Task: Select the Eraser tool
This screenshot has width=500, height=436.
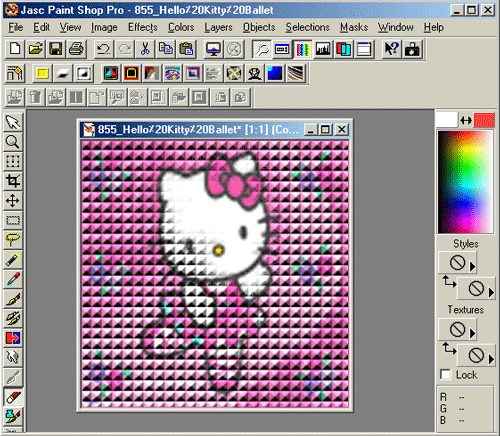Action: pos(13,397)
